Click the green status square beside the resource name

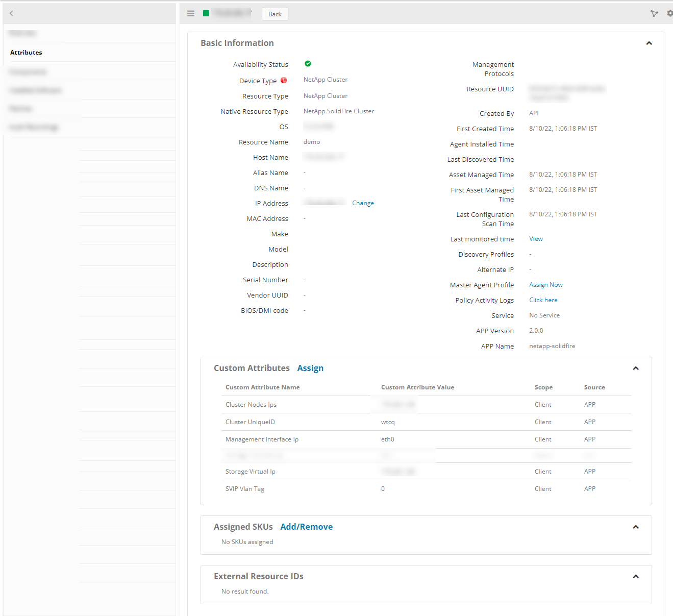click(206, 13)
